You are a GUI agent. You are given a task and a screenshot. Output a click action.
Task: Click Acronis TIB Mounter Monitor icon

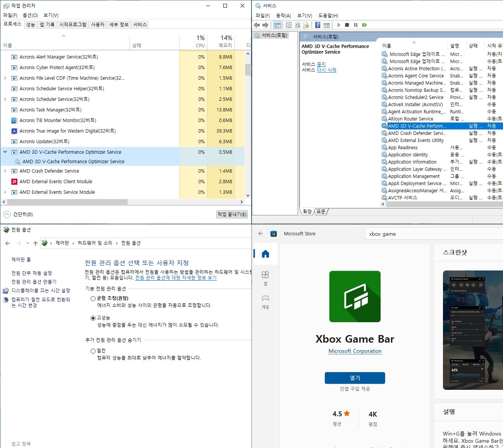(14, 120)
